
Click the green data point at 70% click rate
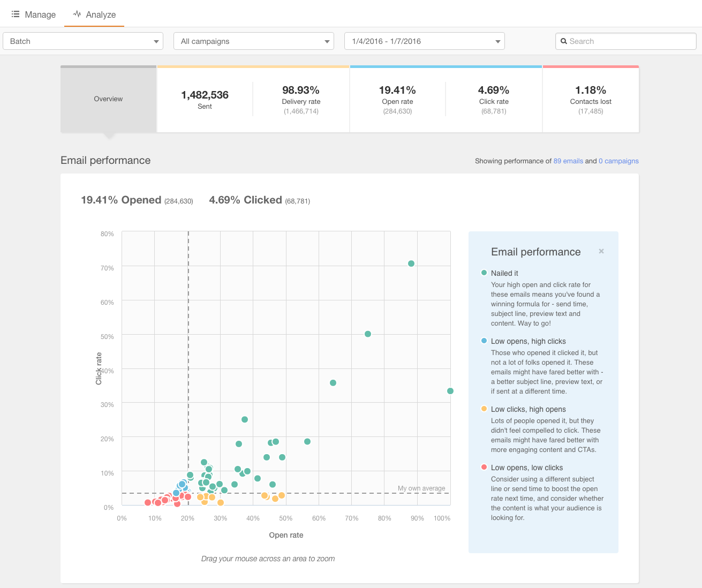[411, 263]
